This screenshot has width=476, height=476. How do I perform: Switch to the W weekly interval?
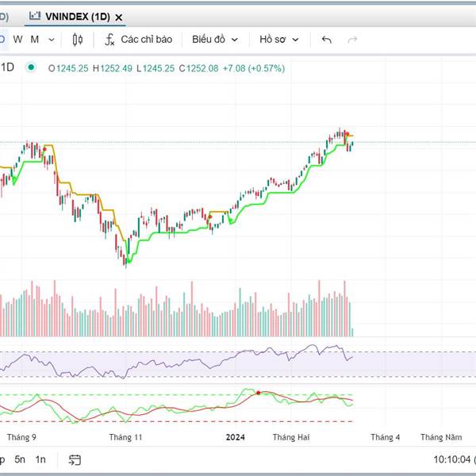17,40
